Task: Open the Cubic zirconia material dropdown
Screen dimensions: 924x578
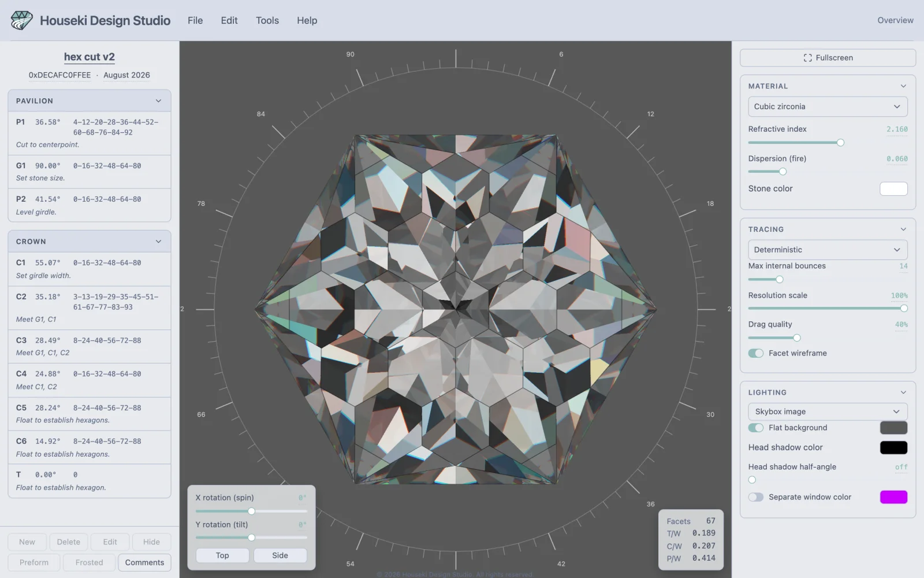Action: [x=828, y=106]
